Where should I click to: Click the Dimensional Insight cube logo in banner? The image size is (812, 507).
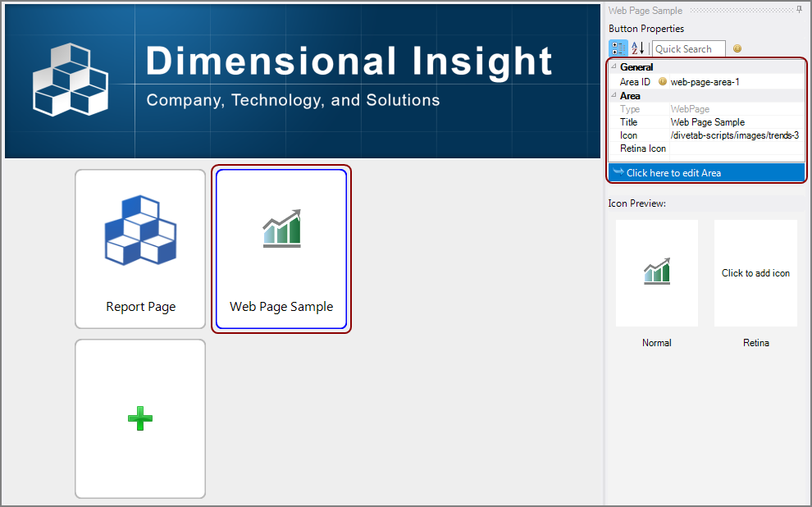pos(70,79)
